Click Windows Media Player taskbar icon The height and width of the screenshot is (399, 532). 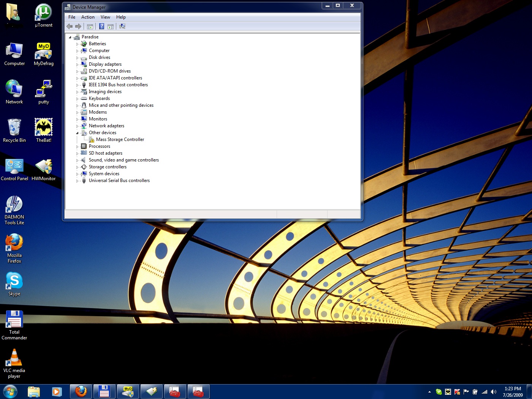(x=57, y=391)
